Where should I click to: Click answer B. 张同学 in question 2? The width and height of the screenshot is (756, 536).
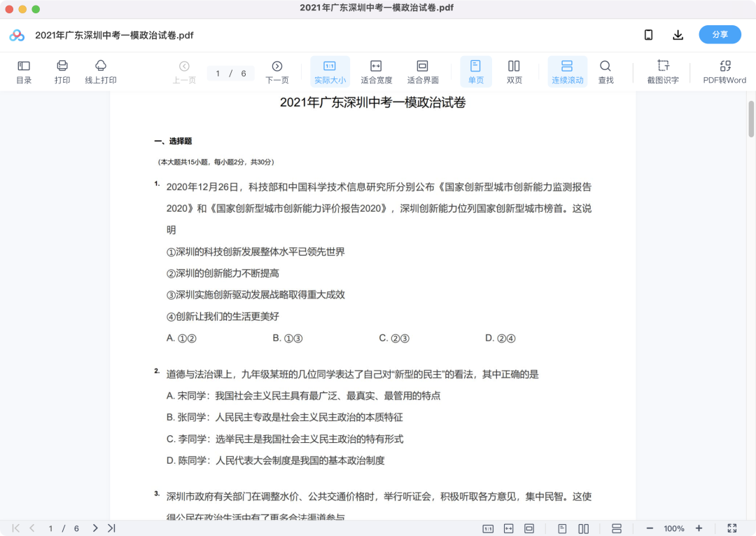[x=284, y=418]
